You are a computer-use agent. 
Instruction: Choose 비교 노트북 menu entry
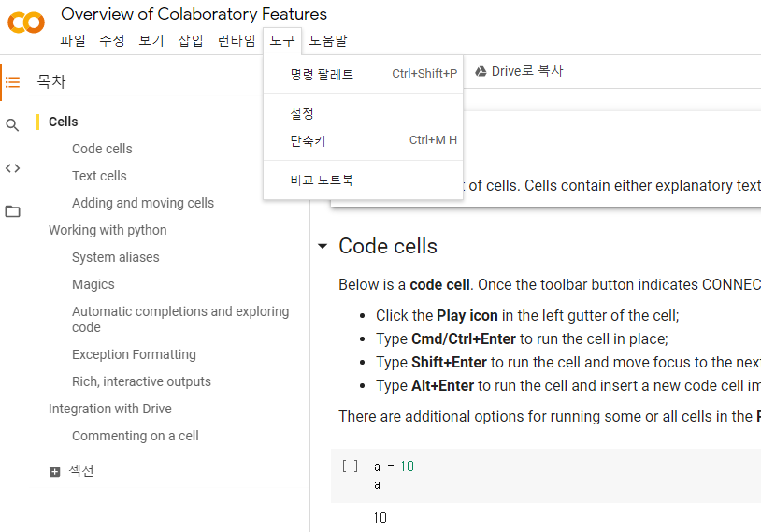click(x=363, y=180)
